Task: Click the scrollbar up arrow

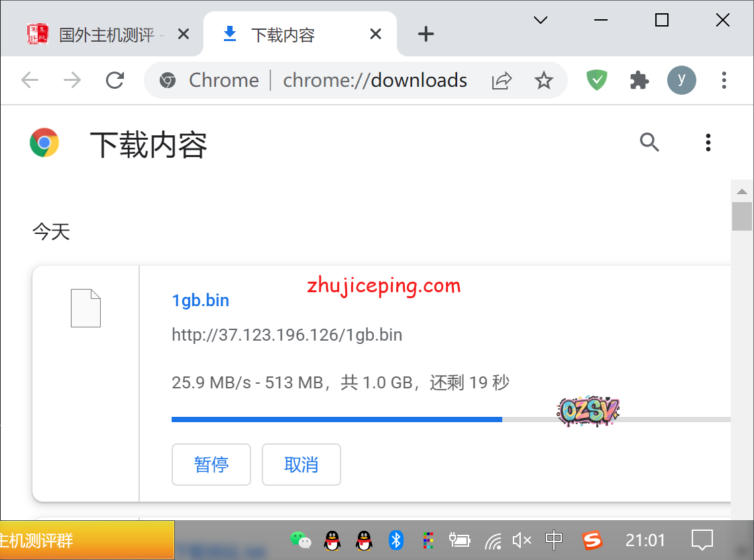Action: [x=742, y=192]
